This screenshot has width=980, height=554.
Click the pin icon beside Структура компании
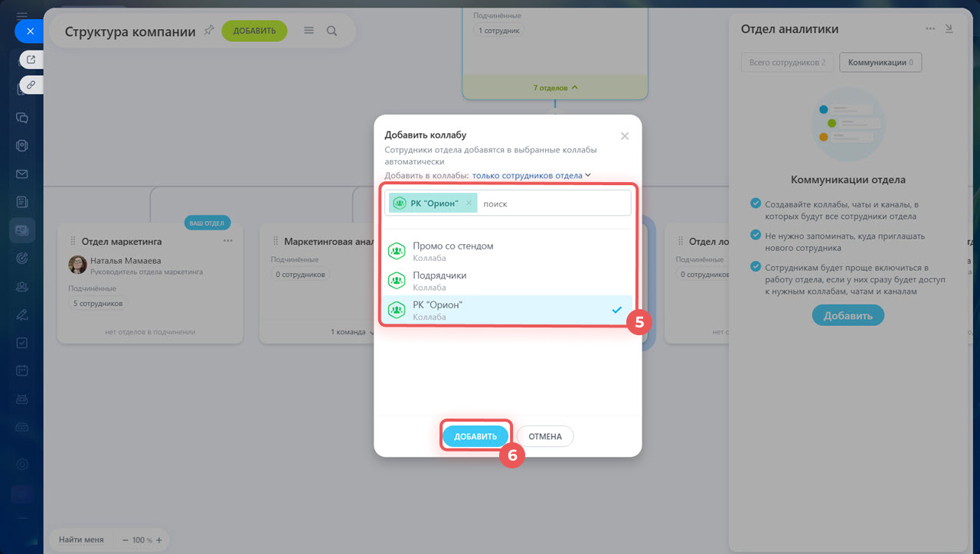[x=209, y=31]
